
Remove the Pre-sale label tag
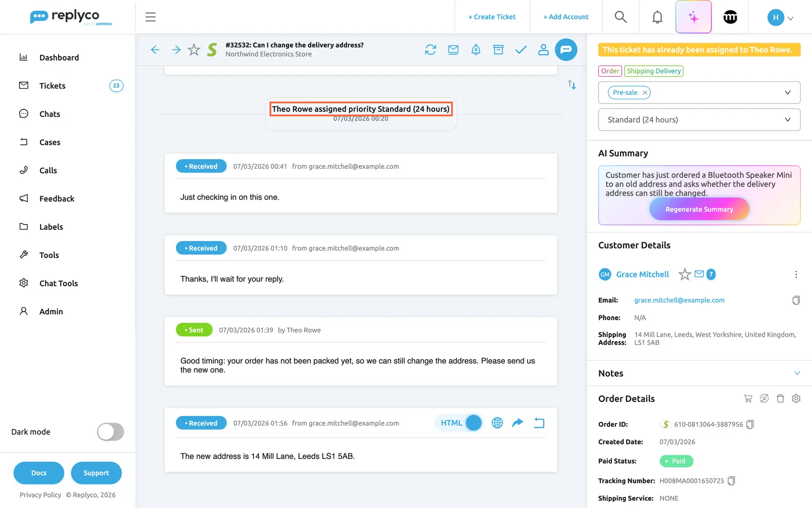[645, 93]
